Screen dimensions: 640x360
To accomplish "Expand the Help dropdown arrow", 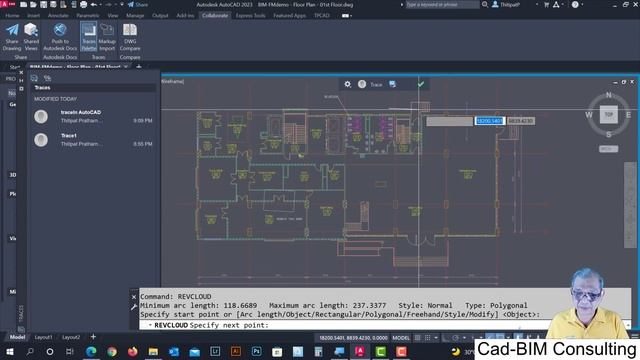I will pos(582,4).
